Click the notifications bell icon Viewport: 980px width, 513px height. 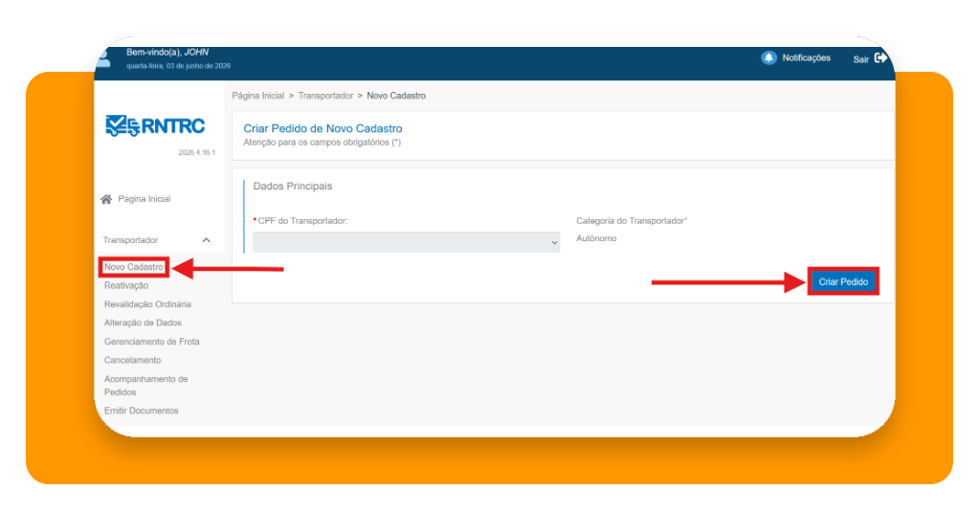[768, 58]
